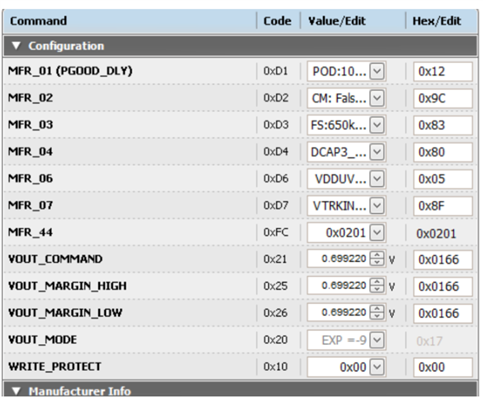Click VOUT_MODE hex value 0x17 text
The height and width of the screenshot is (400, 483).
coord(429,341)
